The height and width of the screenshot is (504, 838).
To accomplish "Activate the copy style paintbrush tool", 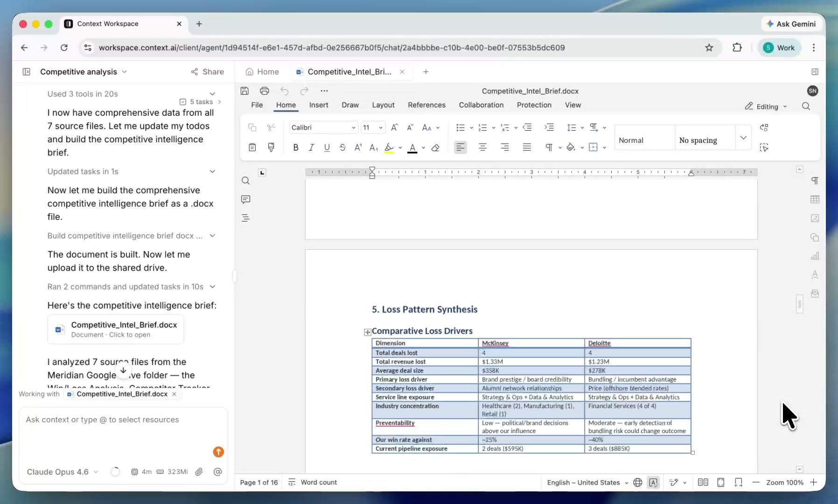I will pyautogui.click(x=271, y=147).
